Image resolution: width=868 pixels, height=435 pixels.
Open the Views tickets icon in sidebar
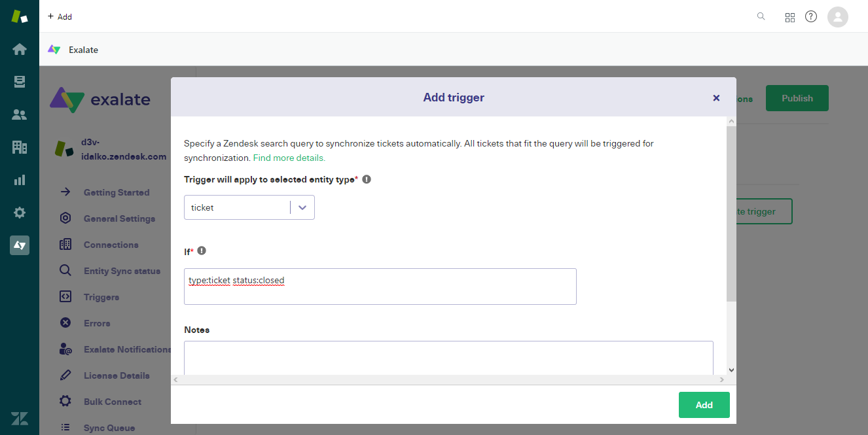(20, 82)
